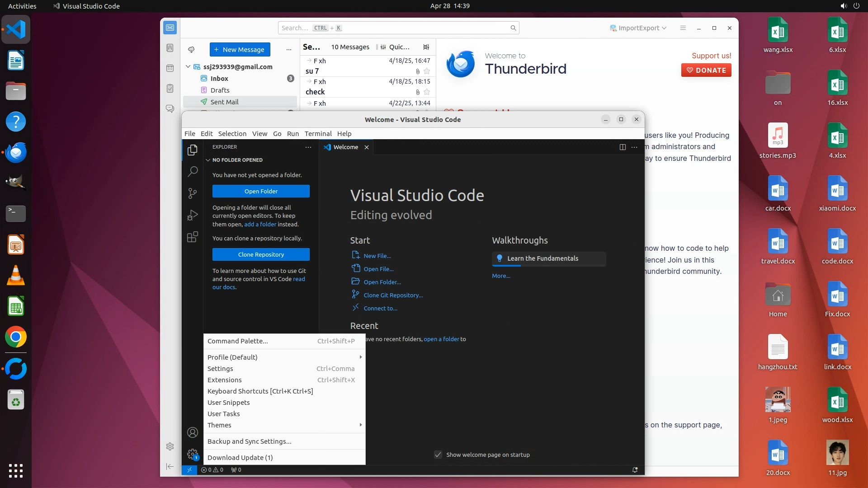Collapse the NO FOLDER OPENED section
Image resolution: width=868 pixels, height=488 pixels.
tap(208, 160)
